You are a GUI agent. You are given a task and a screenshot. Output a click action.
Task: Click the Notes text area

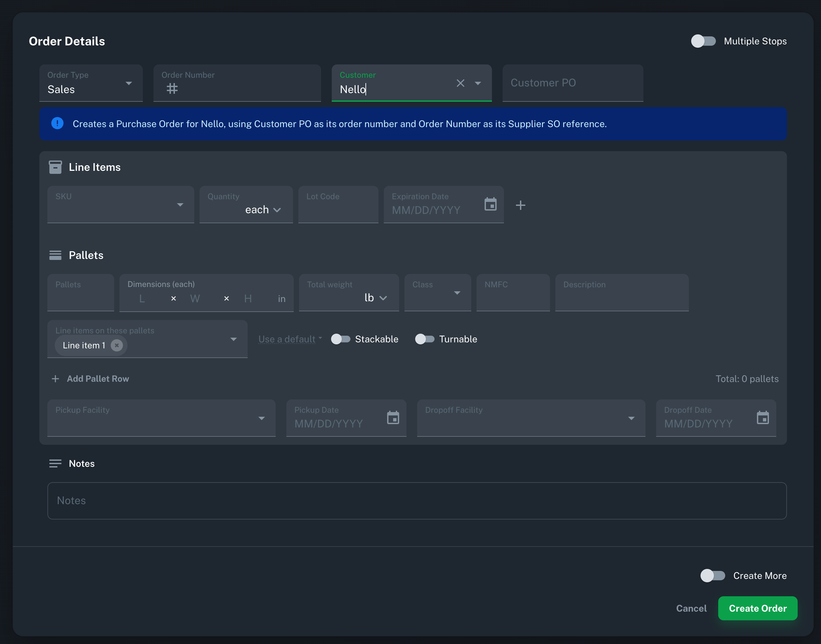click(417, 501)
